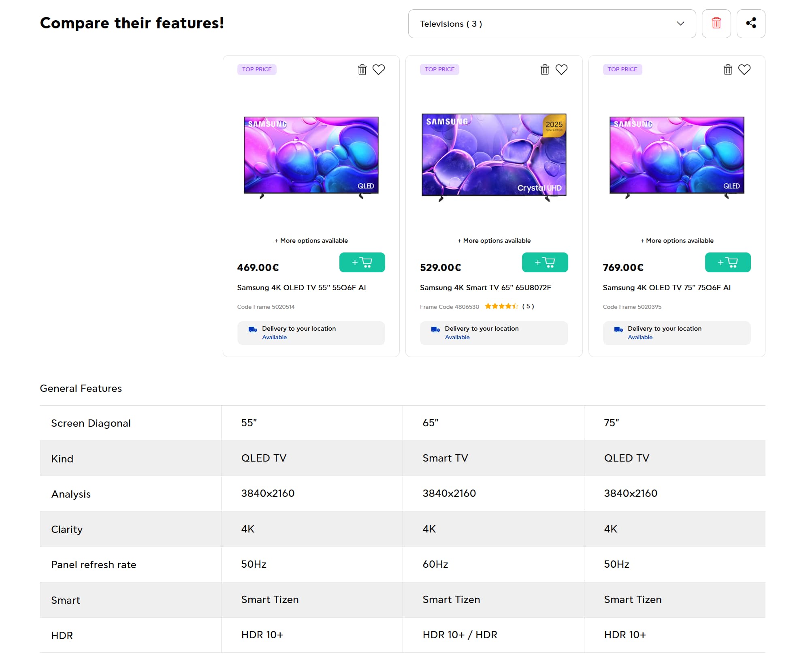Open the Televisions (3) category dropdown
The width and height of the screenshot is (812, 665).
[552, 24]
